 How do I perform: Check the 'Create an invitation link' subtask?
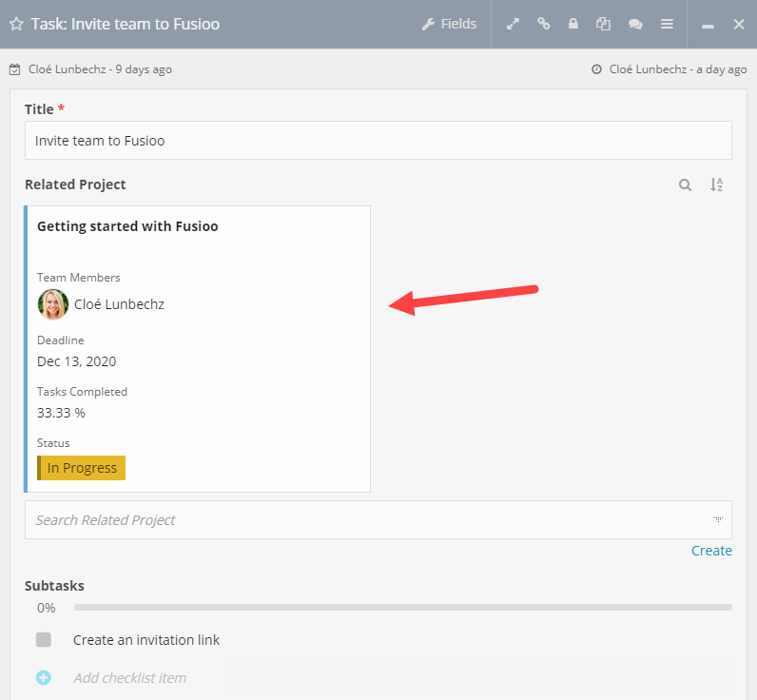click(x=44, y=640)
